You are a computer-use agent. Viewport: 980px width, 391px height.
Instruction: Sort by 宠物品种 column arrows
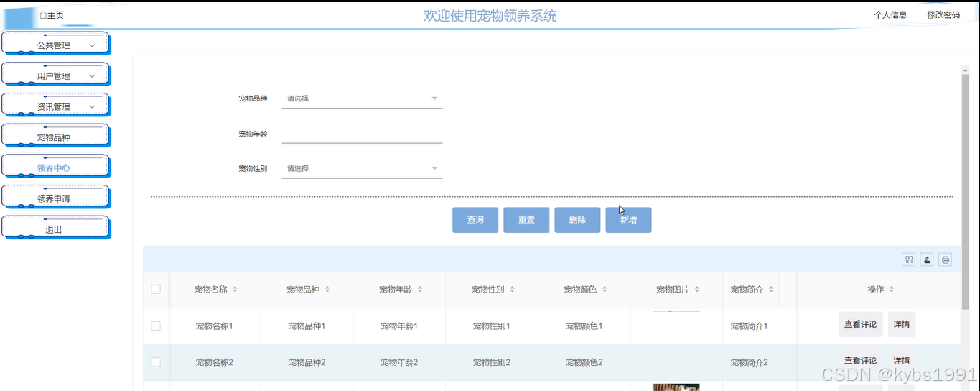point(327,290)
